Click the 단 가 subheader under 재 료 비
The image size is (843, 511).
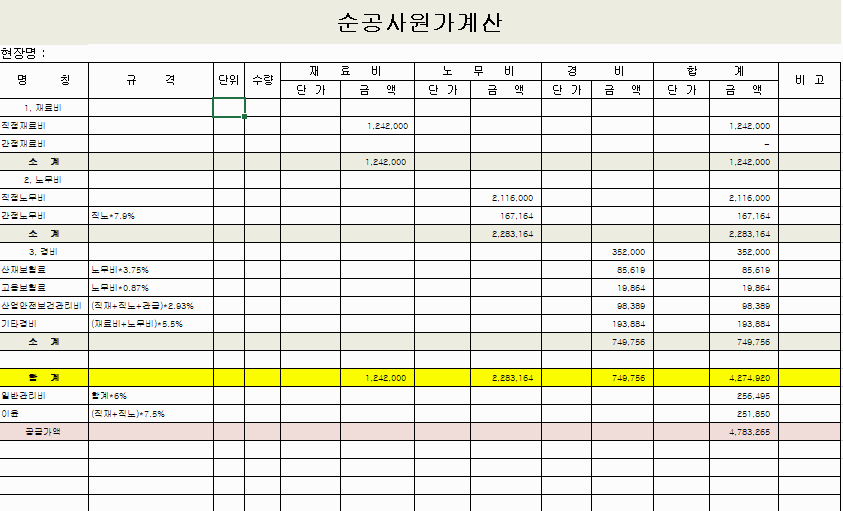point(310,90)
